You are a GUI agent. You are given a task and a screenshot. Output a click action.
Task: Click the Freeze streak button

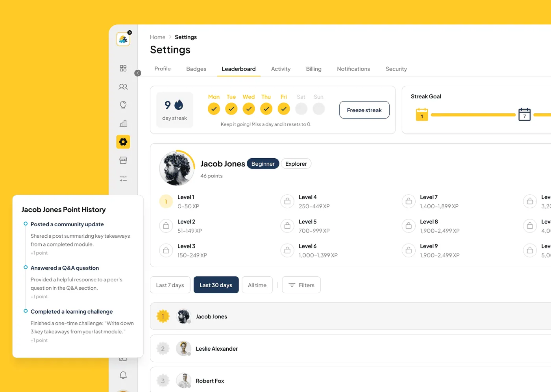[364, 110]
